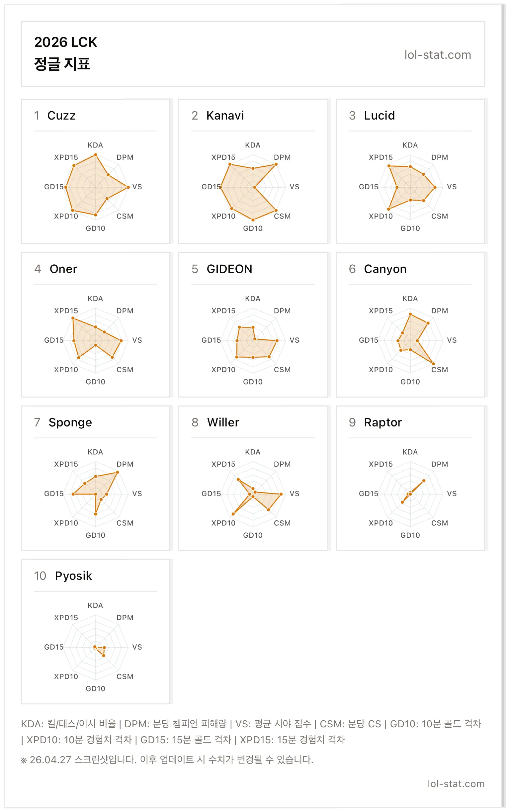Click Canyon's CSM data point on radar
Viewport: 506px width, 812px height.
pyautogui.click(x=433, y=364)
